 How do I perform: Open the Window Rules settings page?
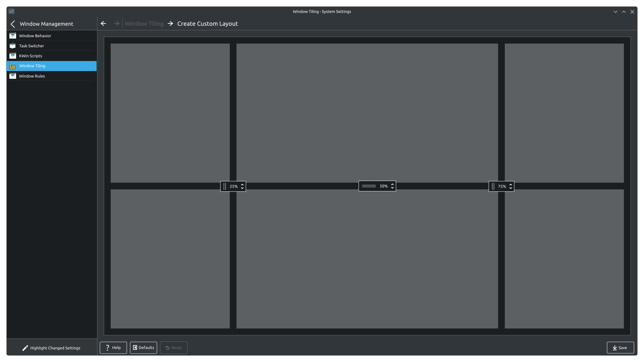pos(32,76)
